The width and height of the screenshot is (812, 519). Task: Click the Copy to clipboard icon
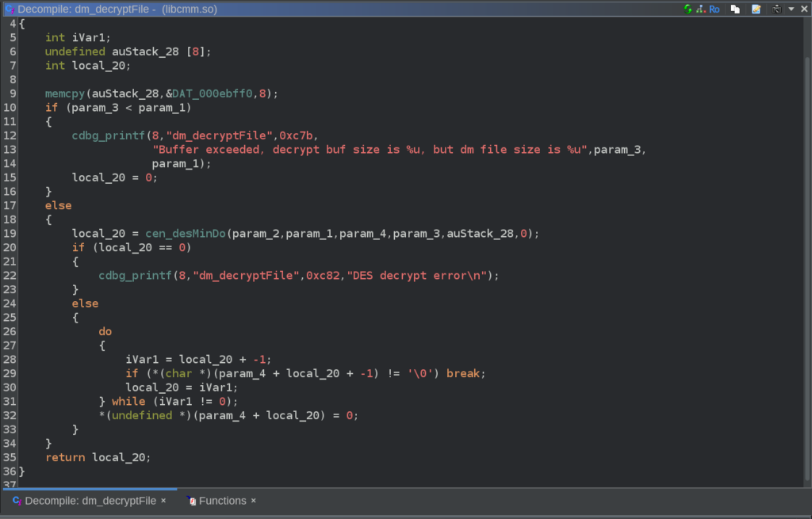click(736, 9)
